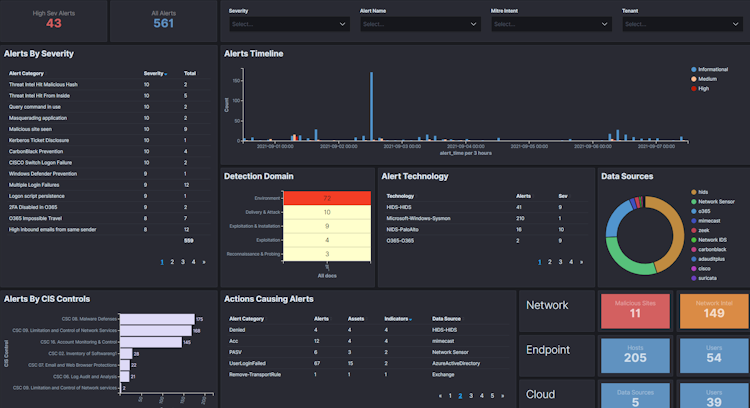Open the Malicious Sites 11 tile
Image resolution: width=750 pixels, height=408 pixels.
[x=635, y=311]
